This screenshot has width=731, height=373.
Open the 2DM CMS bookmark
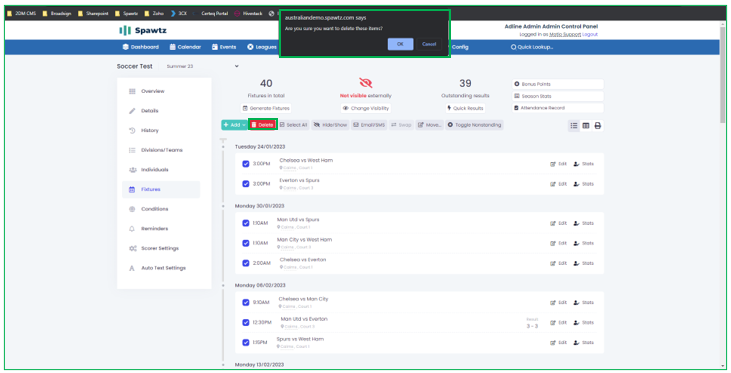[x=21, y=13]
